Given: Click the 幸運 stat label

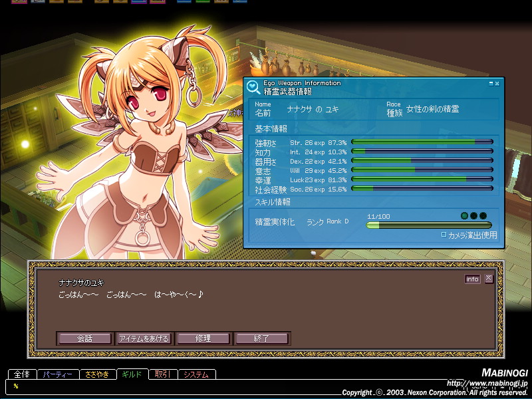Looking at the screenshot, I should pos(263,180).
